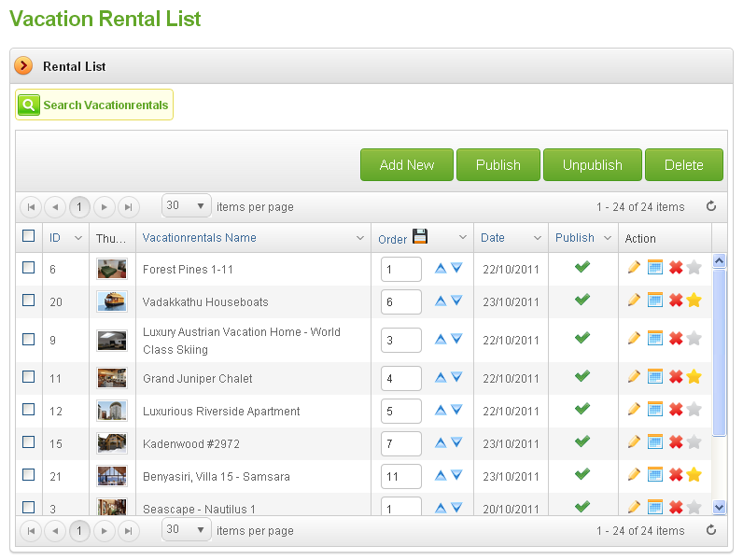Viewport: 743px width, 560px height.
Task: Tick the select-all checkbox in header
Action: pyautogui.click(x=28, y=235)
